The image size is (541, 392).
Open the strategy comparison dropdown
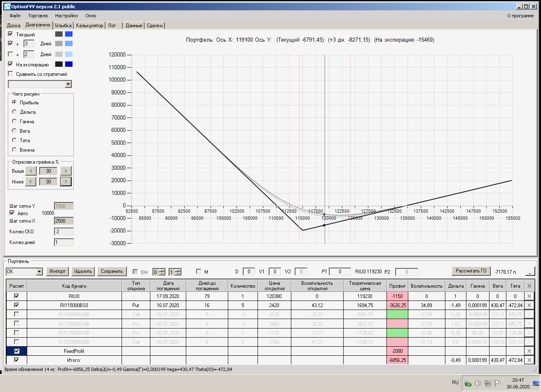tap(68, 84)
